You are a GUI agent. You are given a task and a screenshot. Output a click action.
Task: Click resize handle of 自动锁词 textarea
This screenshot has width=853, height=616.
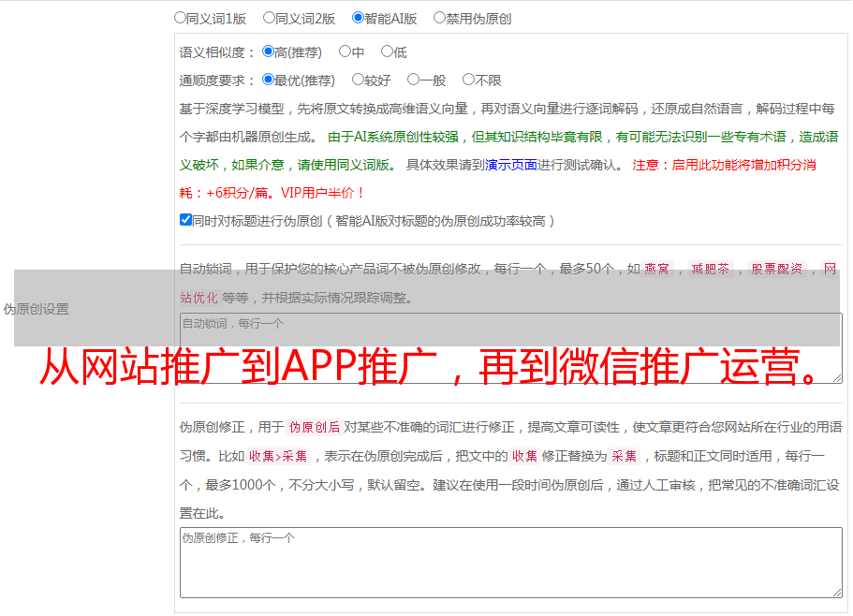pyautogui.click(x=837, y=378)
